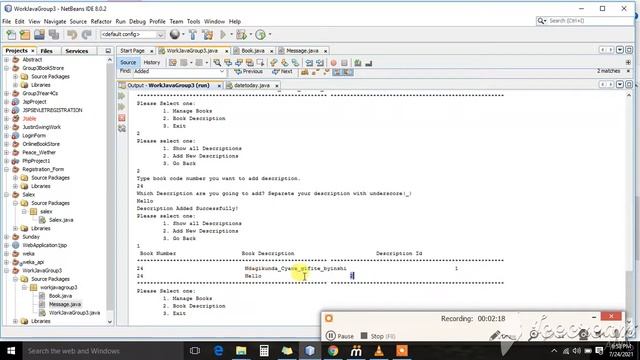Switch to the Files tab

[47, 51]
